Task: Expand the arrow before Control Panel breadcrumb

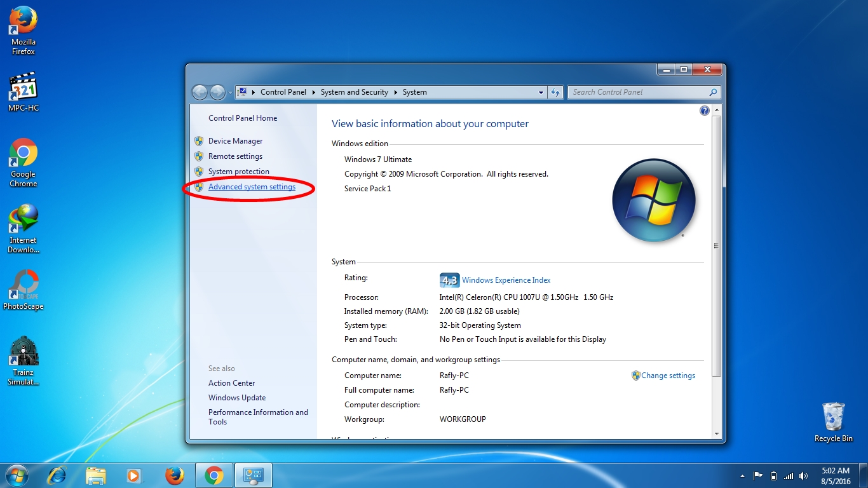Action: tap(254, 92)
